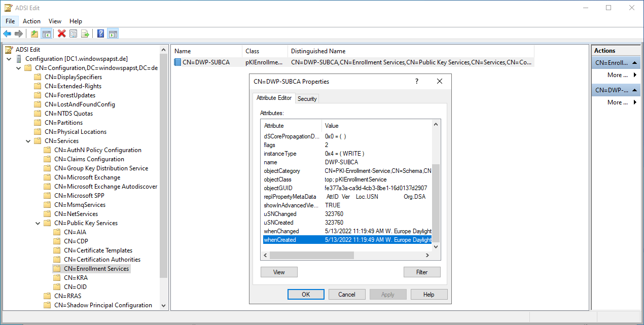Open Properties via the toolbar icon
The width and height of the screenshot is (644, 325).
coord(74,34)
